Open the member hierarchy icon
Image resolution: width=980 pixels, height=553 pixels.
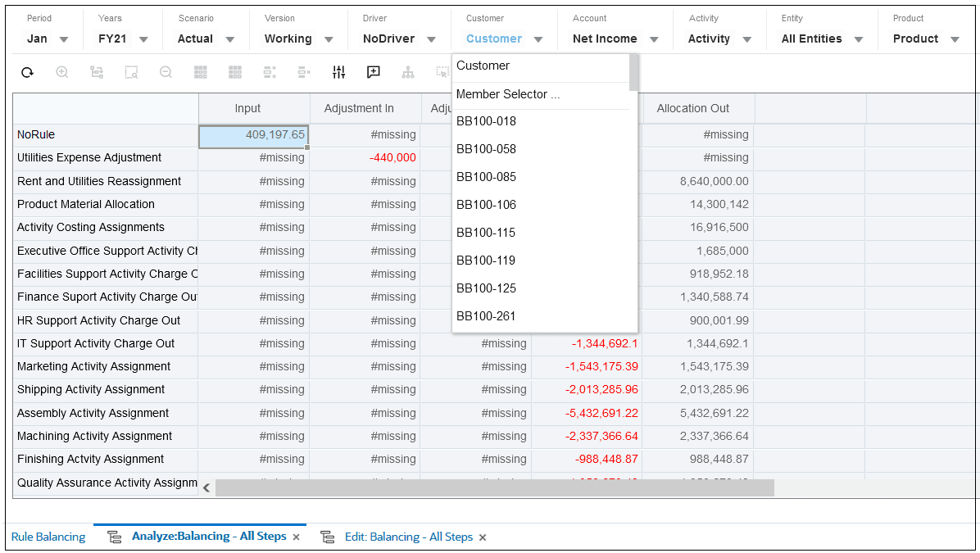tap(408, 72)
